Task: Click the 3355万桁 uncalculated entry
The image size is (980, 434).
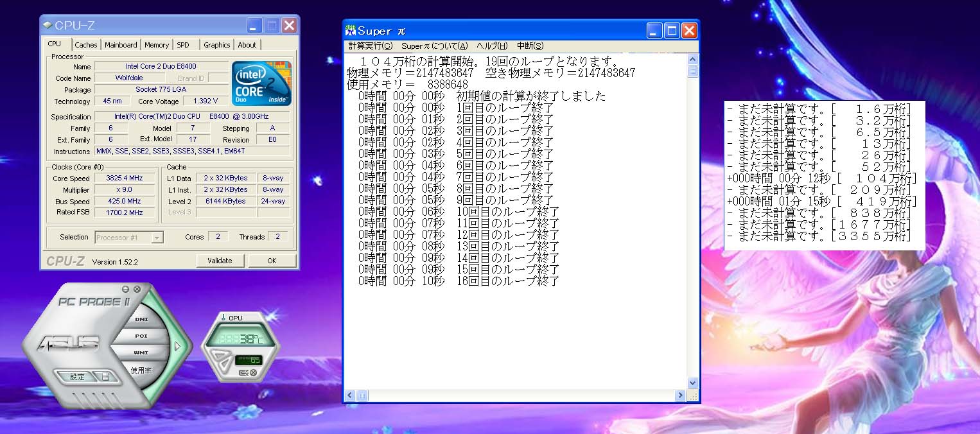Action: (x=819, y=236)
